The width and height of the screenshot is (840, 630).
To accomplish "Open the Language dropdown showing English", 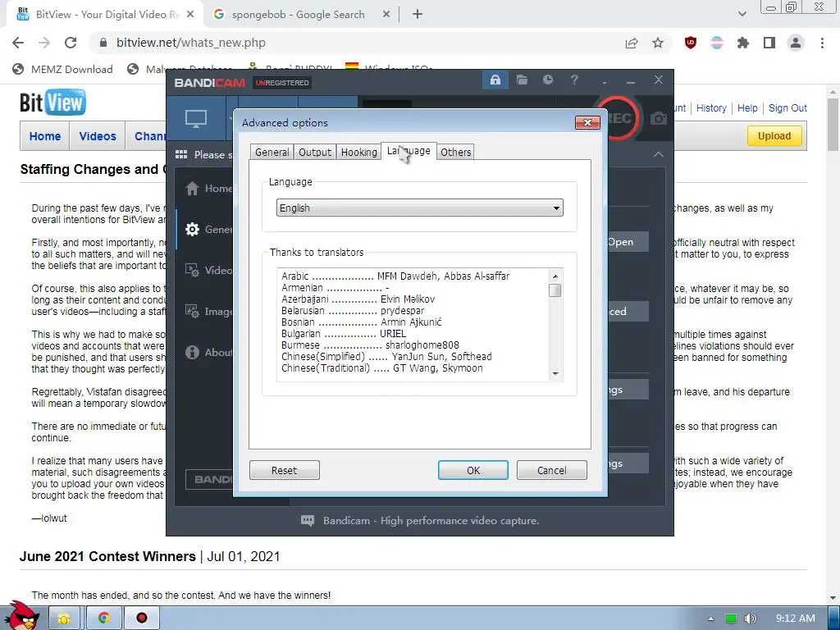I will click(x=419, y=208).
